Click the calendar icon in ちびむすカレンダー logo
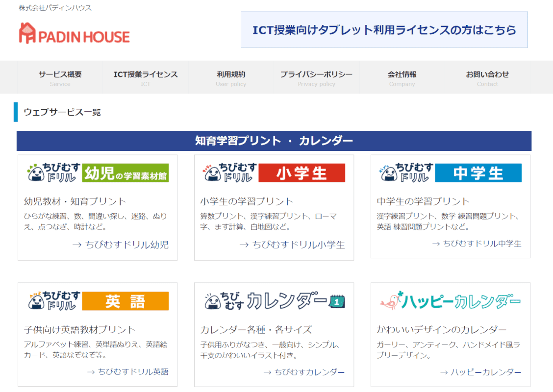553x392 pixels. (x=337, y=301)
